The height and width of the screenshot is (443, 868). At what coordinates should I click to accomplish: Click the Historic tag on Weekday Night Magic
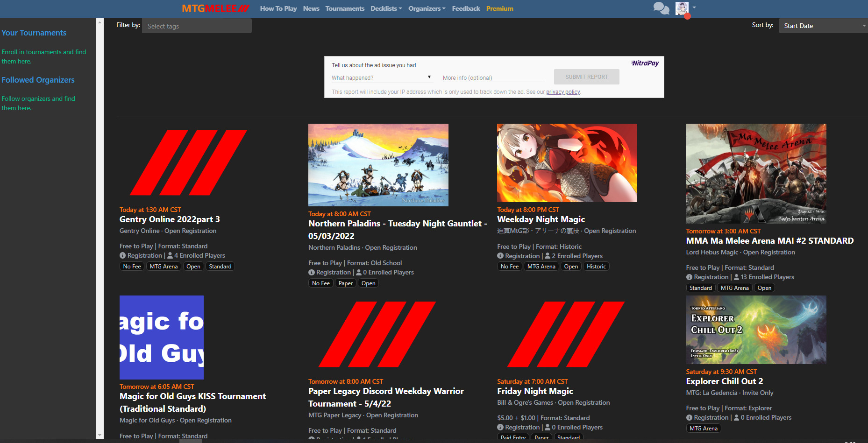pyautogui.click(x=596, y=267)
